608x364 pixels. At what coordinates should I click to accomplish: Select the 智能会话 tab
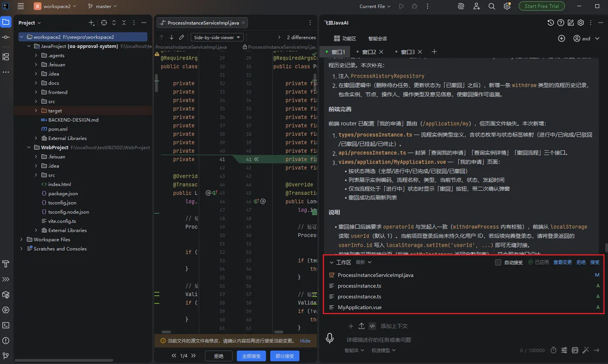coord(377,38)
